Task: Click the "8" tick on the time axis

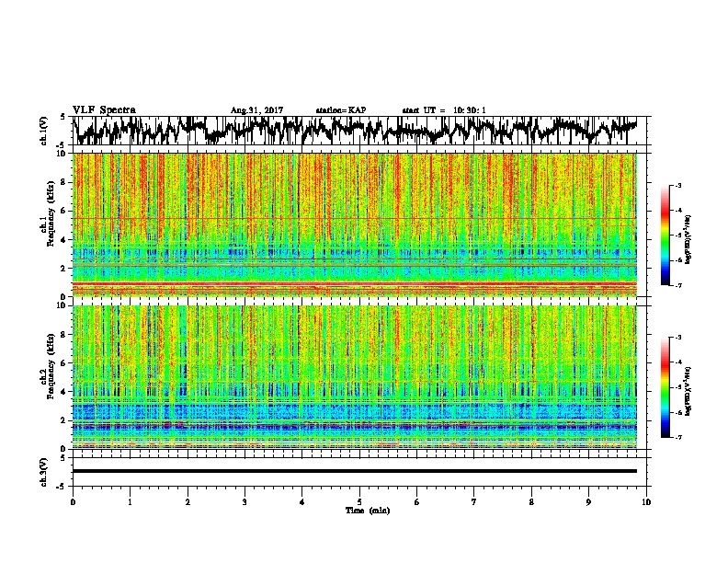Action: coord(531,502)
